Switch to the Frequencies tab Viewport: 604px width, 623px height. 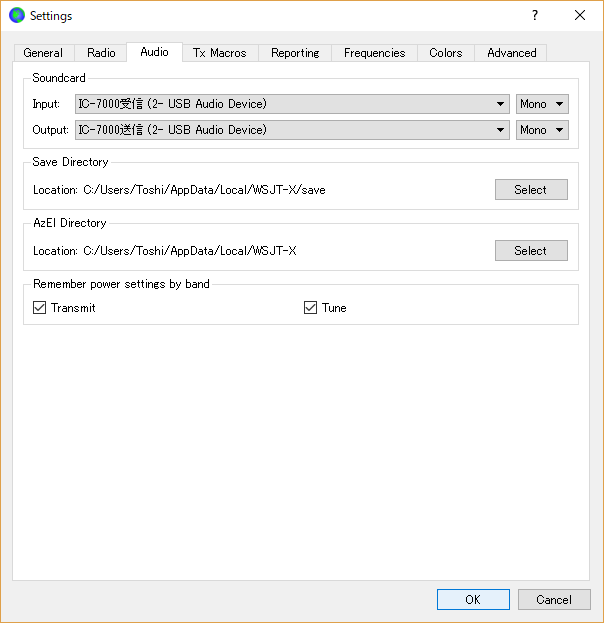(374, 53)
